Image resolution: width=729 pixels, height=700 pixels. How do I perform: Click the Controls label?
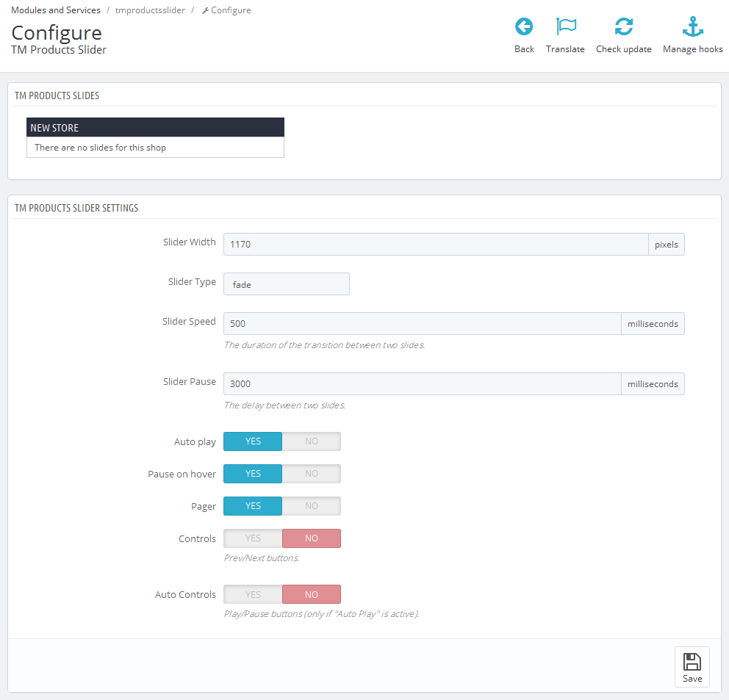click(198, 538)
